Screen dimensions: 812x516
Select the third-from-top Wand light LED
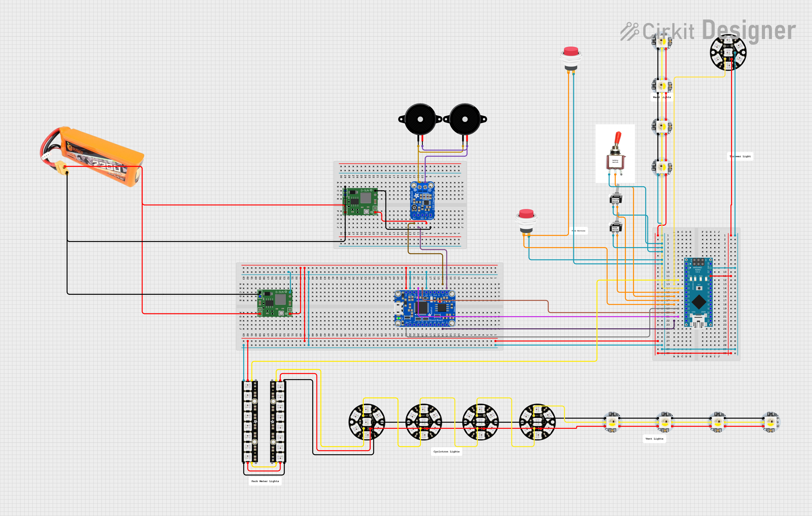pos(662,127)
